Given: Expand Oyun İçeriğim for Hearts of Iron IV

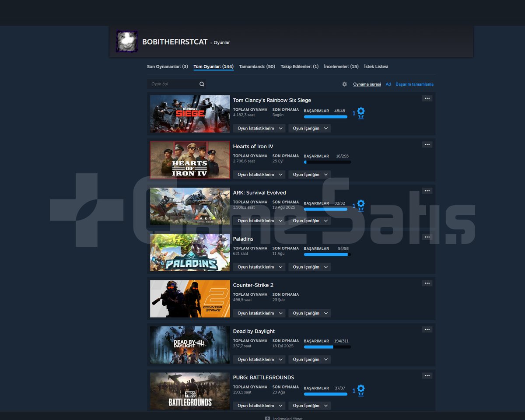Looking at the screenshot, I should [309, 175].
